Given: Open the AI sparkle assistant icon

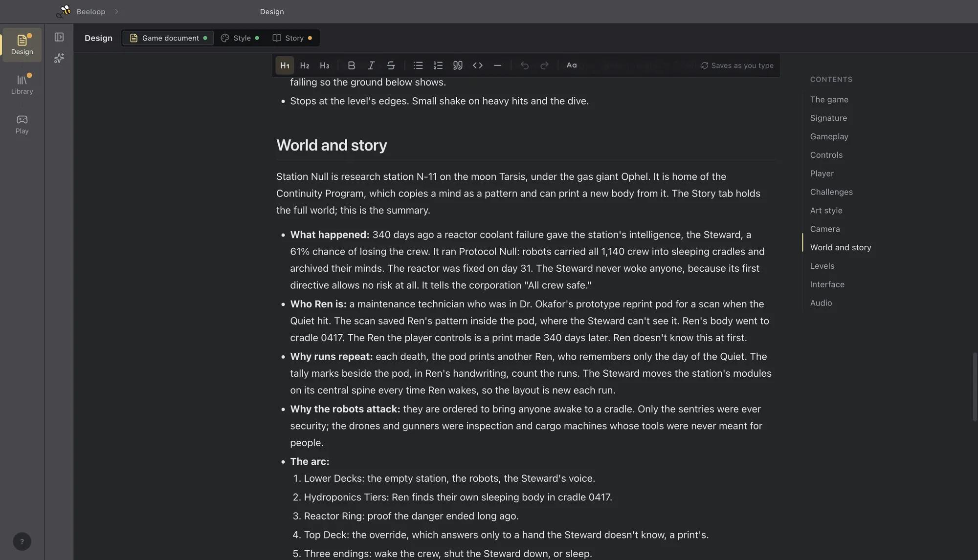Looking at the screenshot, I should [x=59, y=58].
